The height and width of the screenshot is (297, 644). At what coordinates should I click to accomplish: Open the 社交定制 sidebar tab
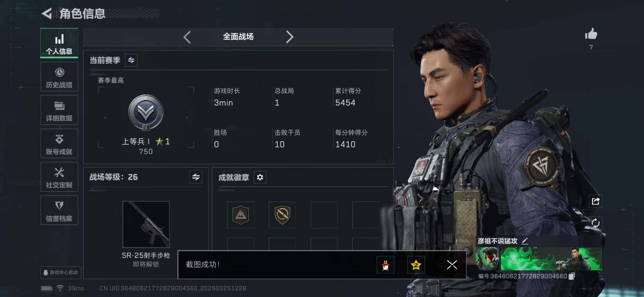(59, 177)
